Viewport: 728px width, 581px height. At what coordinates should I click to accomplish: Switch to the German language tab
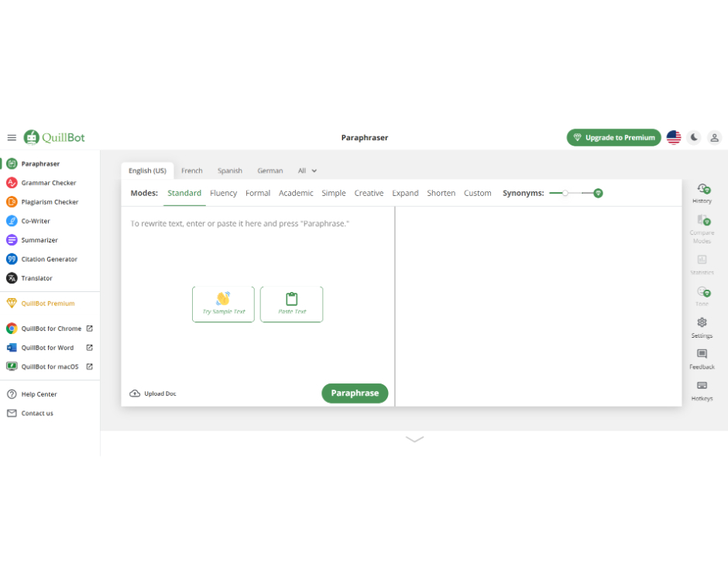(x=270, y=170)
